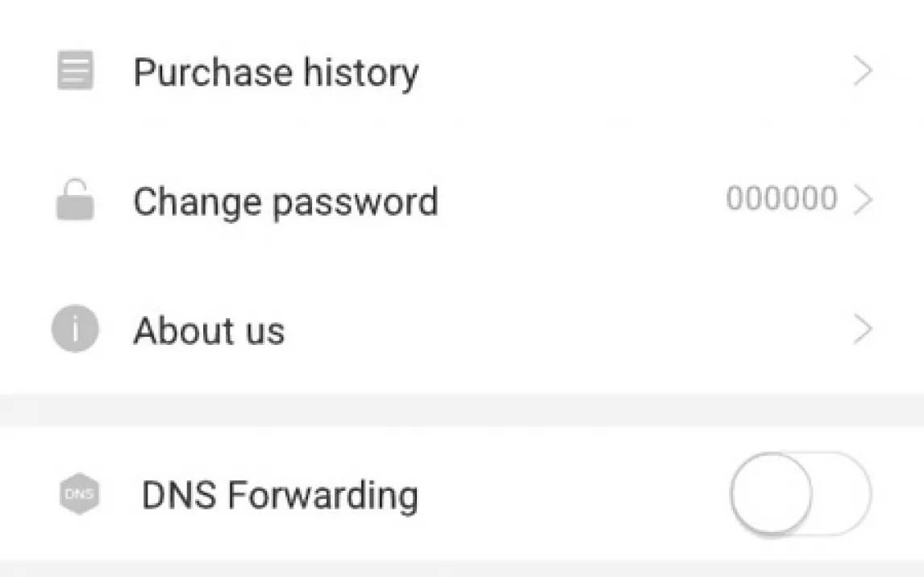
Task: Click the empty right side of DNS switch track
Action: point(842,493)
